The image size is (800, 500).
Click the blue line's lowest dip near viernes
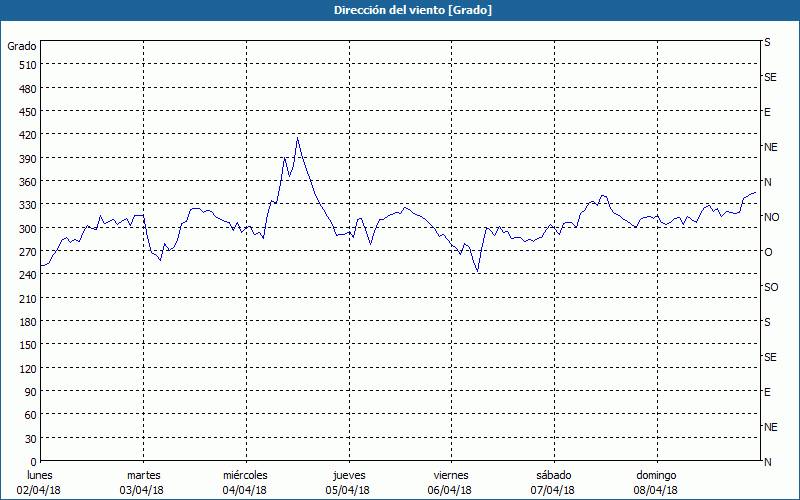coord(478,271)
